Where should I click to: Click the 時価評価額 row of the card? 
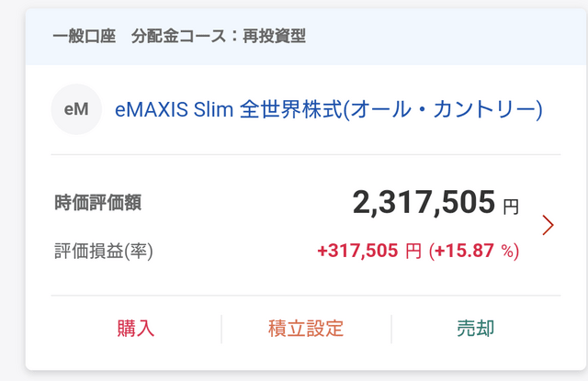point(288,203)
